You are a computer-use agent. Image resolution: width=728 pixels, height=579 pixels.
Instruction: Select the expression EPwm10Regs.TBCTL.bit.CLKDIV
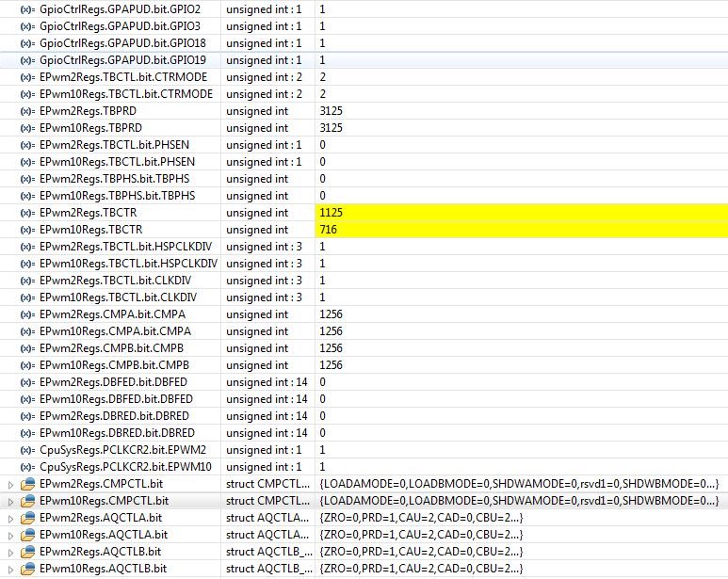tap(118, 298)
